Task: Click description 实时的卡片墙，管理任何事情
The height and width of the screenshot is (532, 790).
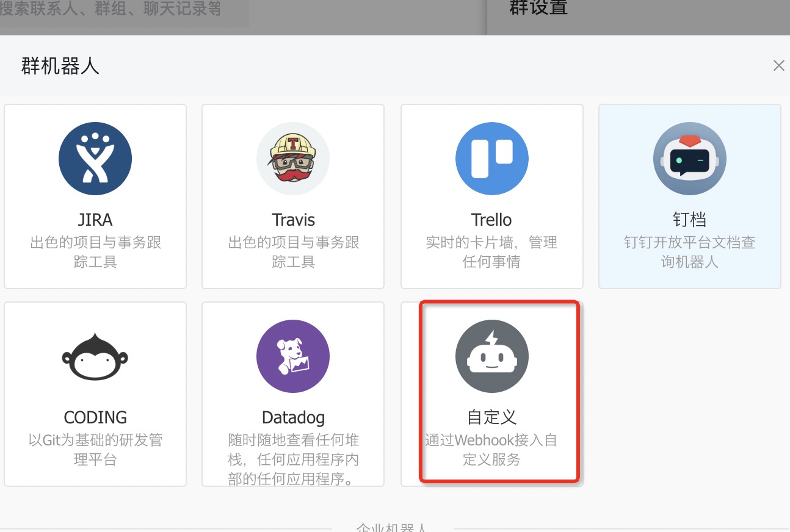Action: coord(491,253)
